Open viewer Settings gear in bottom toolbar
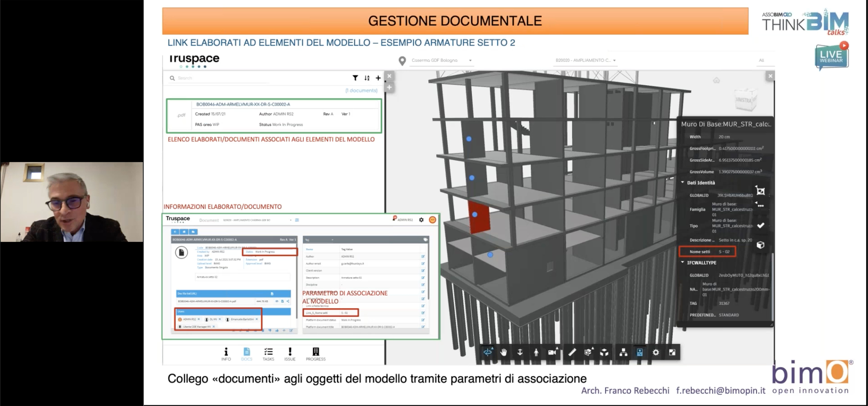This screenshot has height=406, width=868. tap(656, 352)
